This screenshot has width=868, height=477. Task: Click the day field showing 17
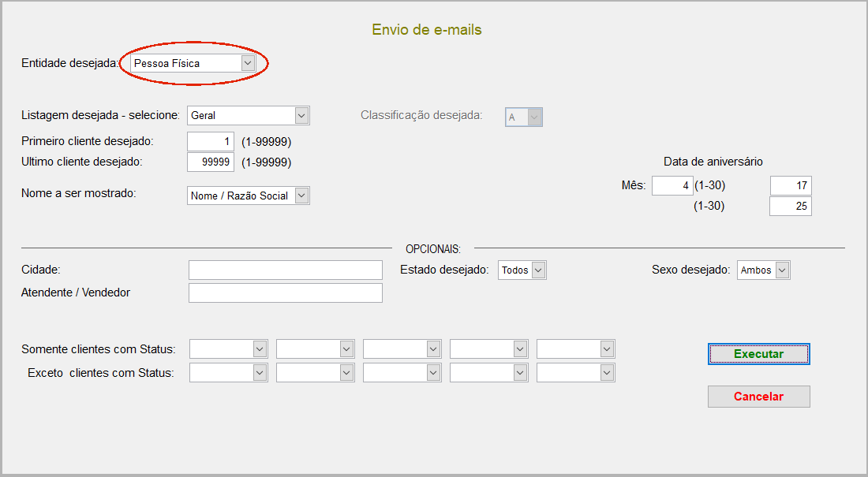(789, 185)
